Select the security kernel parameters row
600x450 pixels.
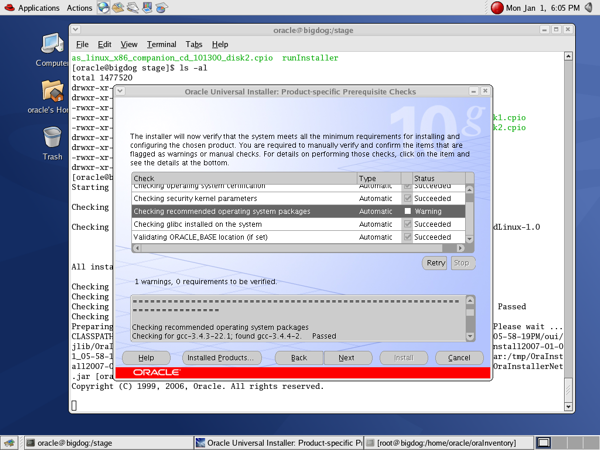tap(298, 198)
